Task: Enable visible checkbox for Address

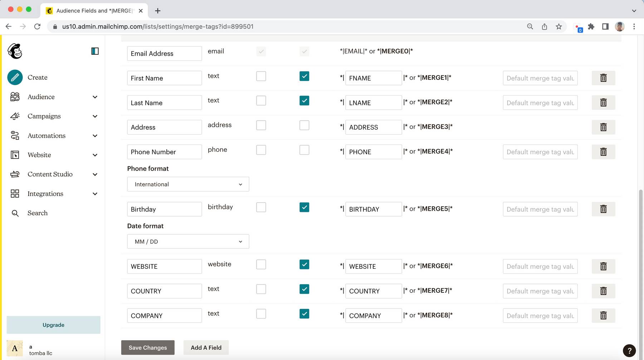Action: point(304,125)
